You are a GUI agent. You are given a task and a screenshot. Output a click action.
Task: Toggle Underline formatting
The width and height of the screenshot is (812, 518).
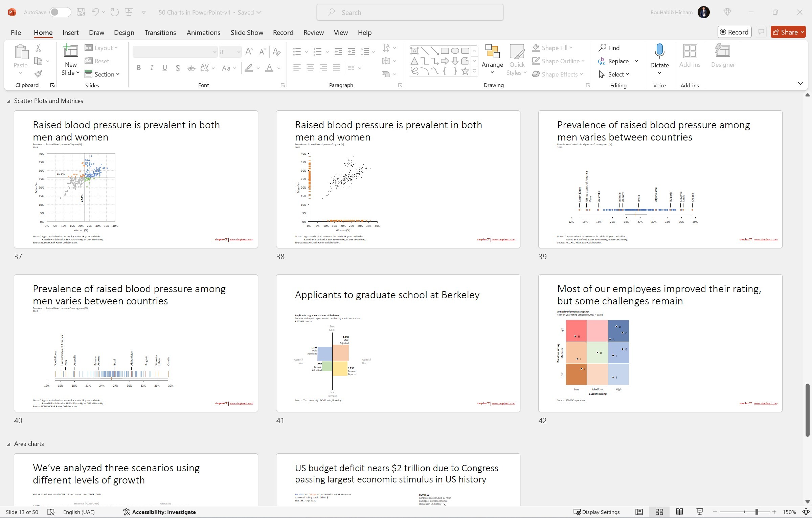coord(165,68)
